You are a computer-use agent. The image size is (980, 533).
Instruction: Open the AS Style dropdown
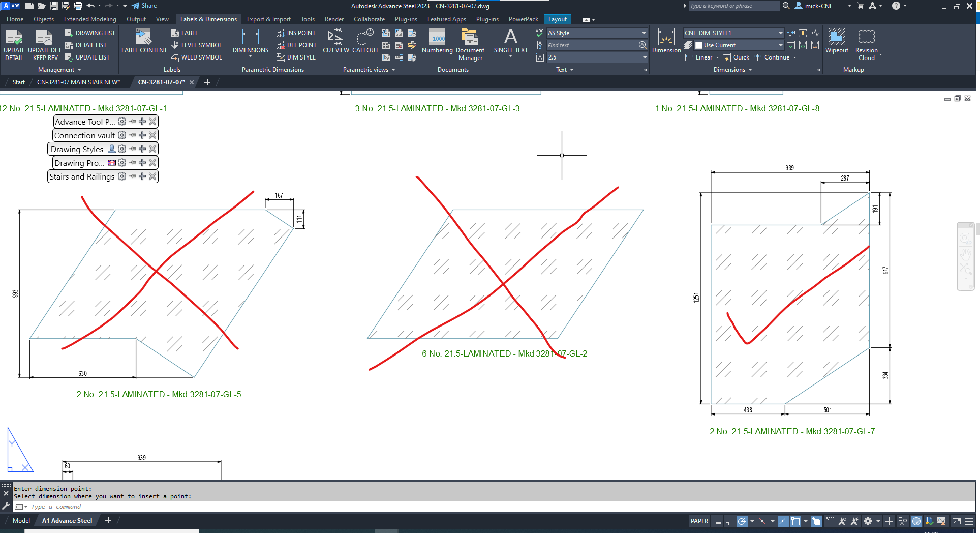(643, 33)
